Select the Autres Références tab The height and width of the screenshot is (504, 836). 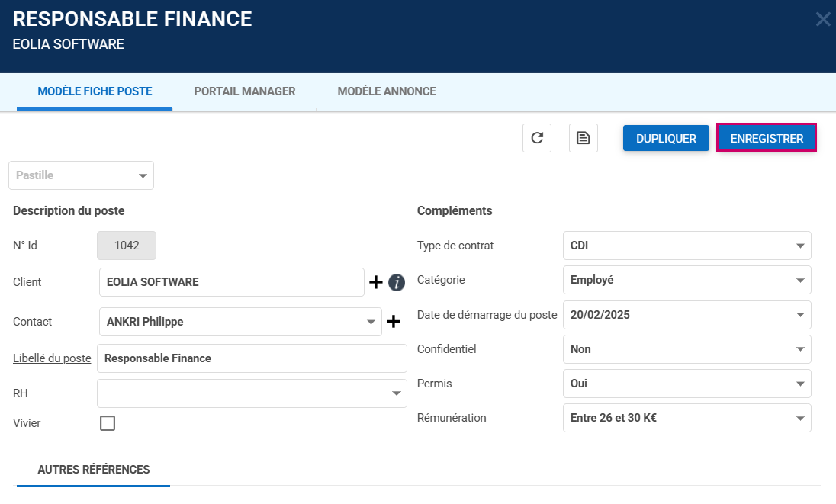[94, 470]
